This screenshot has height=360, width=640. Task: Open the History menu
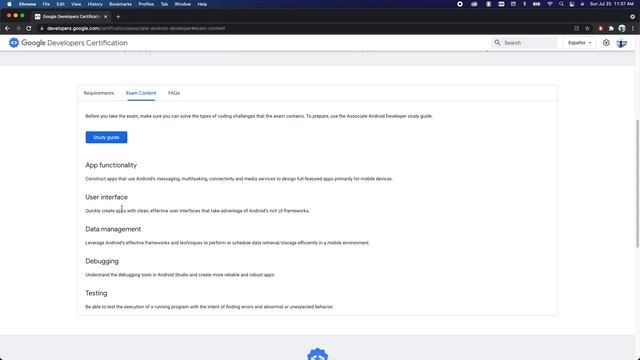point(95,4)
